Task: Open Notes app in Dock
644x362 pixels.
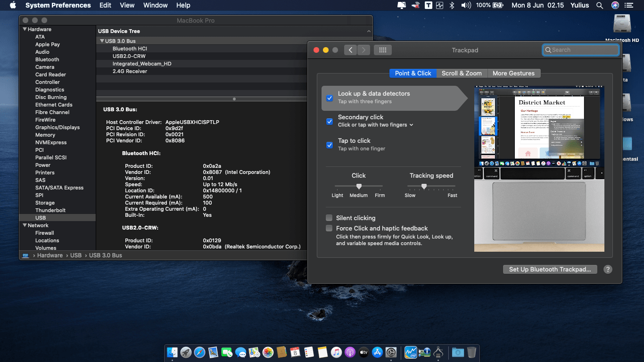Action: coord(322,352)
